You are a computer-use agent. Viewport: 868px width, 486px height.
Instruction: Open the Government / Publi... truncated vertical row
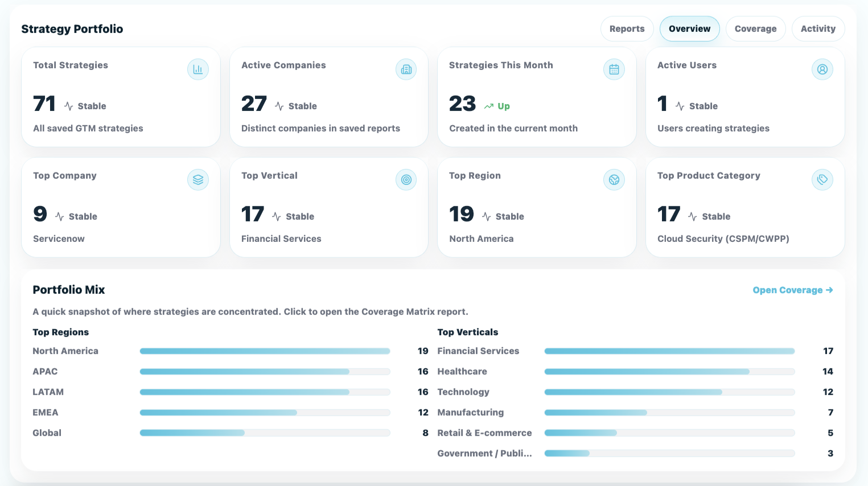pos(484,454)
